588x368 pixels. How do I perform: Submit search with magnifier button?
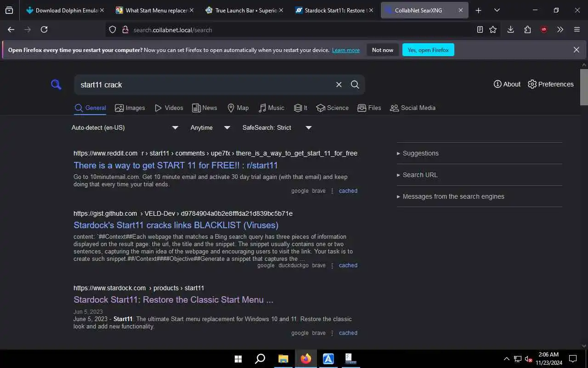[x=355, y=85]
